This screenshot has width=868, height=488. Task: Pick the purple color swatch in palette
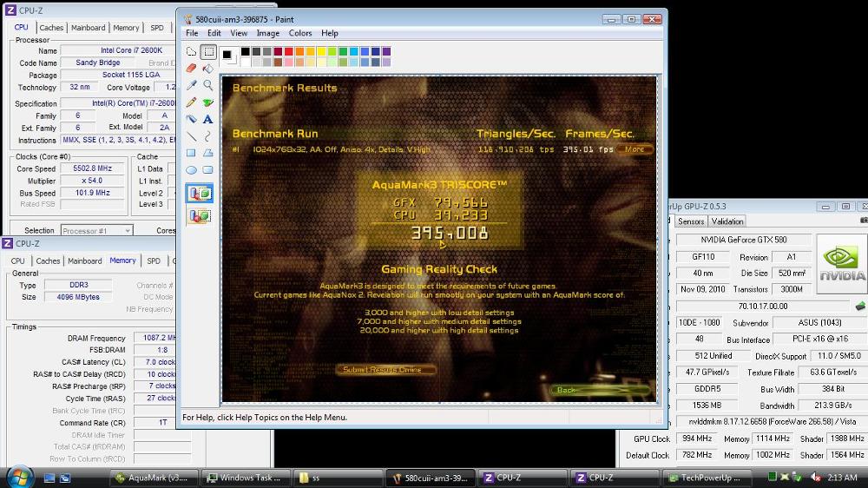(386, 51)
